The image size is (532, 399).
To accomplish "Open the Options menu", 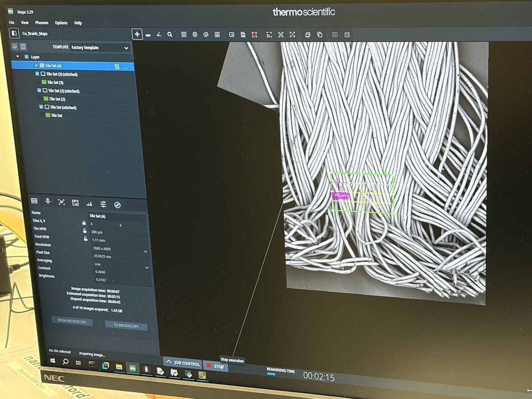I will (61, 23).
